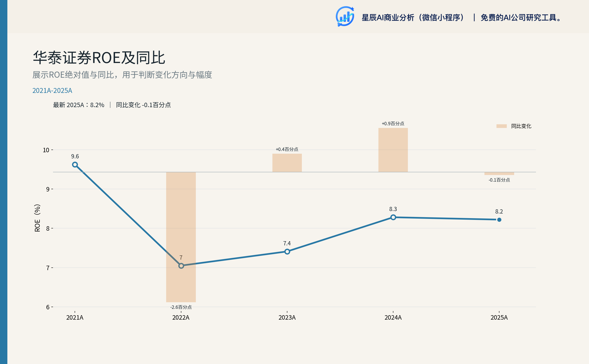Screen dimensions: 589x364
Task: Click the 9.6 value label
Action: coord(75,156)
